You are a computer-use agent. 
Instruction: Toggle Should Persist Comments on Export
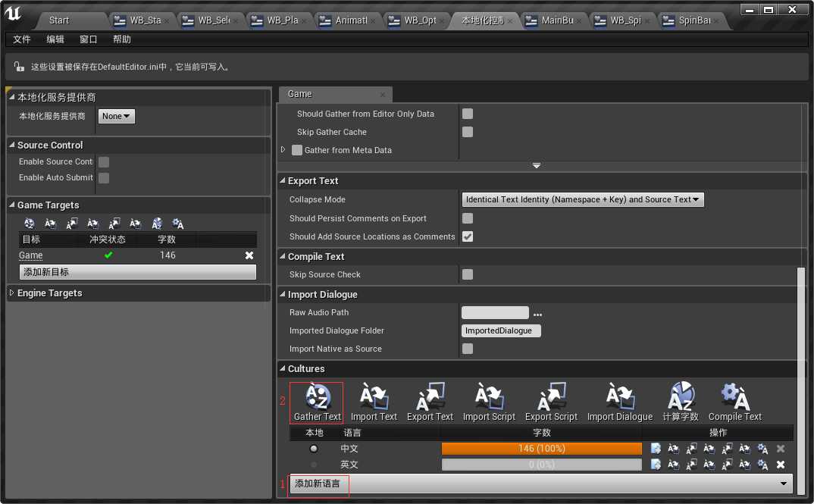(x=468, y=218)
